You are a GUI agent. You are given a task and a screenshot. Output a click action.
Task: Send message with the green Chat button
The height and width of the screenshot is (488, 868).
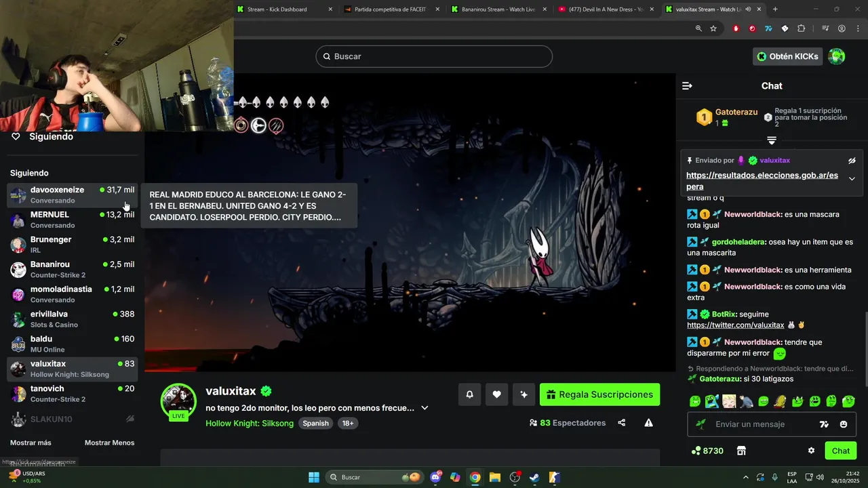(841, 451)
